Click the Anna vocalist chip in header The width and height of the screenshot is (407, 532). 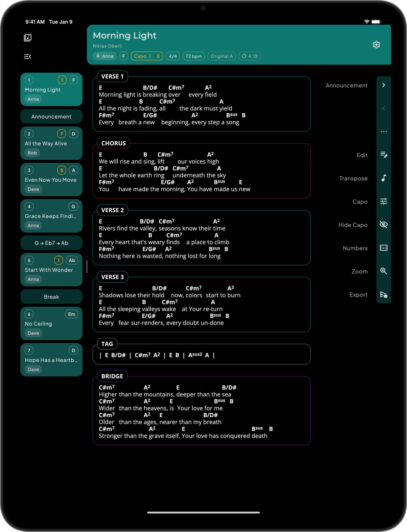pyautogui.click(x=105, y=56)
